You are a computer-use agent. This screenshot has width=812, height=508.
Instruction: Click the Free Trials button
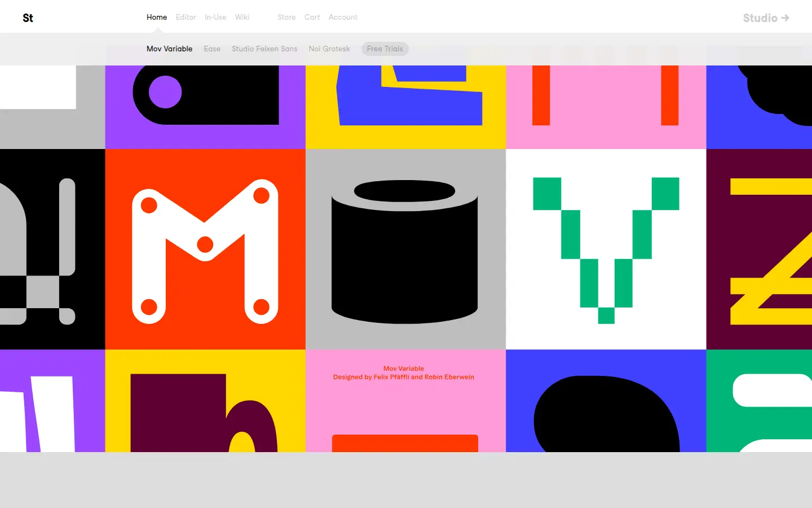coord(385,49)
